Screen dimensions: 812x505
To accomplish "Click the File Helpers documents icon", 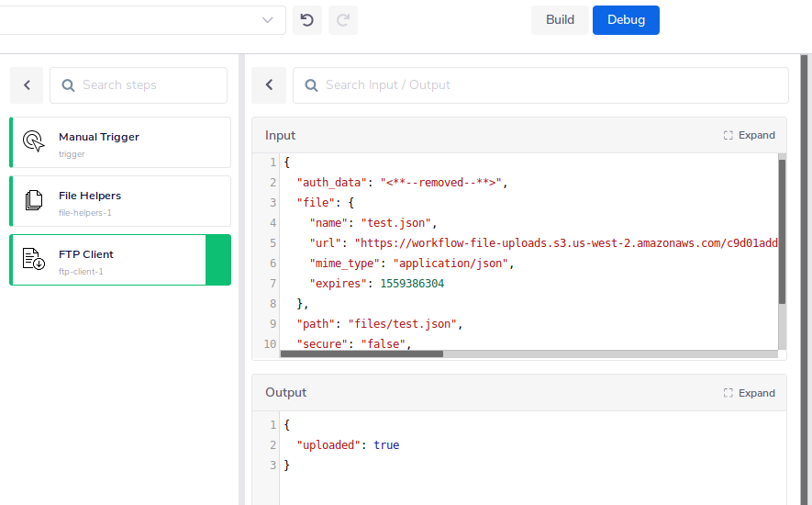I will click(x=34, y=201).
